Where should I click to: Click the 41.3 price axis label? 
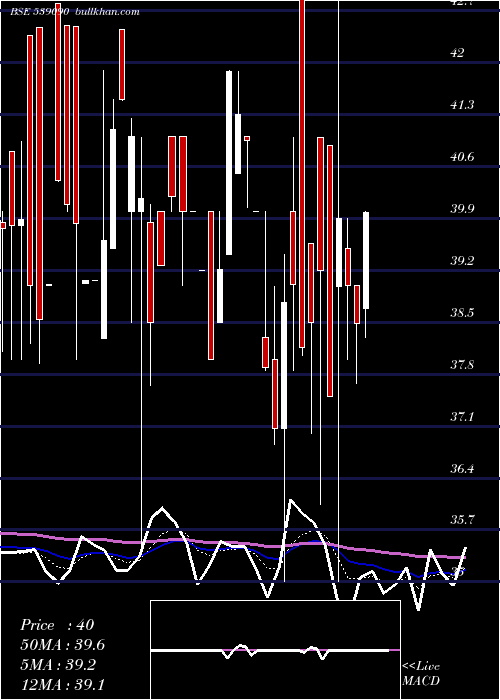pyautogui.click(x=462, y=104)
